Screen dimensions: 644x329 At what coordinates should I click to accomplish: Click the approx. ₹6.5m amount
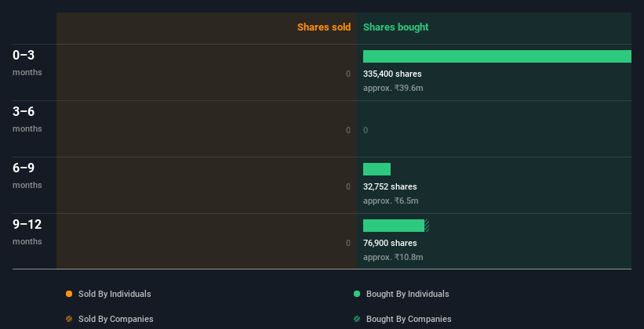[x=391, y=201]
